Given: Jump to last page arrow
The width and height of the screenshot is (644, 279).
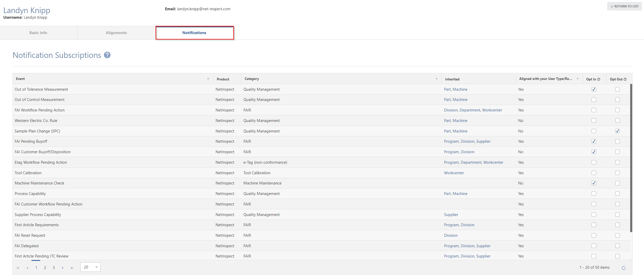Looking at the screenshot, I should pyautogui.click(x=72, y=268).
